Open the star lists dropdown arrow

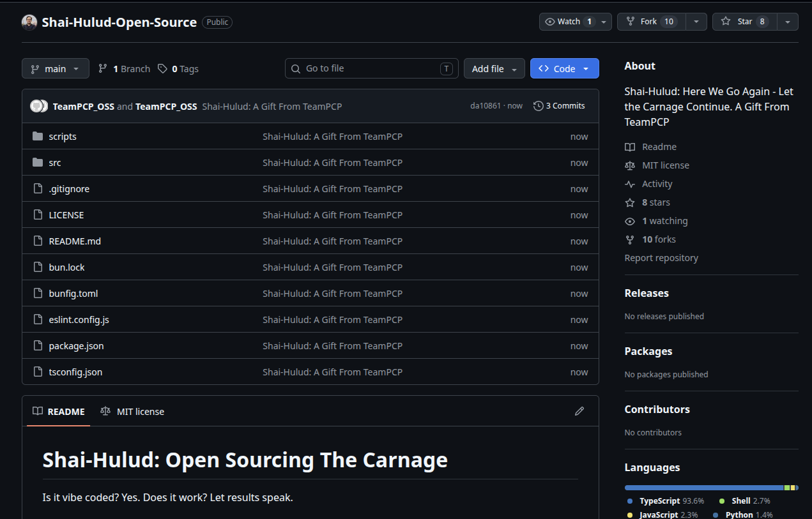[788, 22]
